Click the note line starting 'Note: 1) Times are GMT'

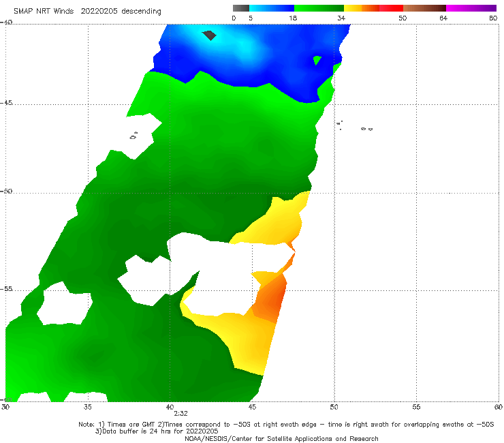[x=286, y=425]
